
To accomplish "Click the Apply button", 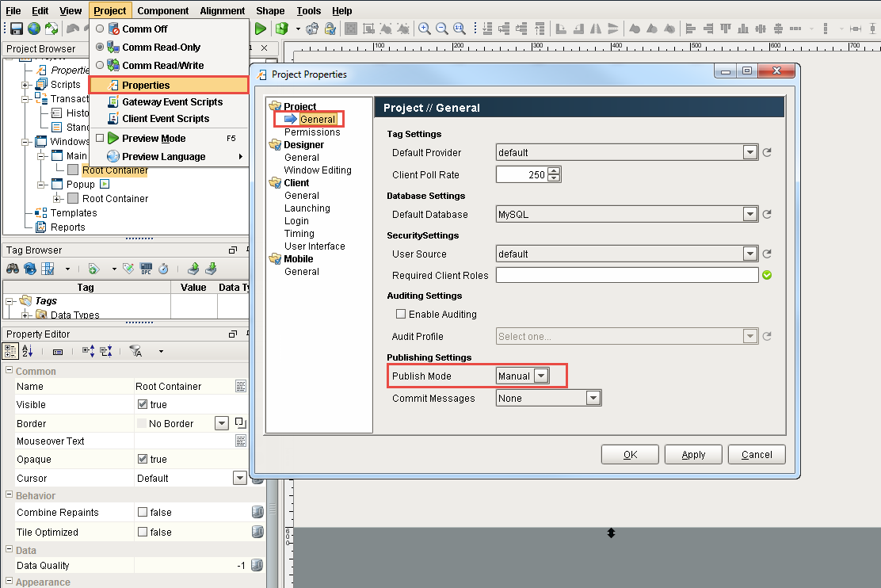I will click(693, 455).
